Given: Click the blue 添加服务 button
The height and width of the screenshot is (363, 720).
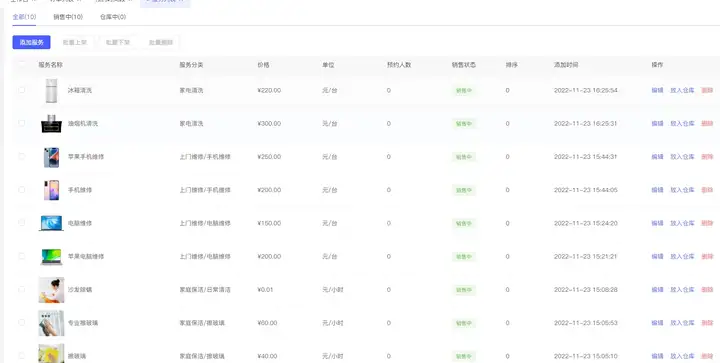Looking at the screenshot, I should point(31,42).
